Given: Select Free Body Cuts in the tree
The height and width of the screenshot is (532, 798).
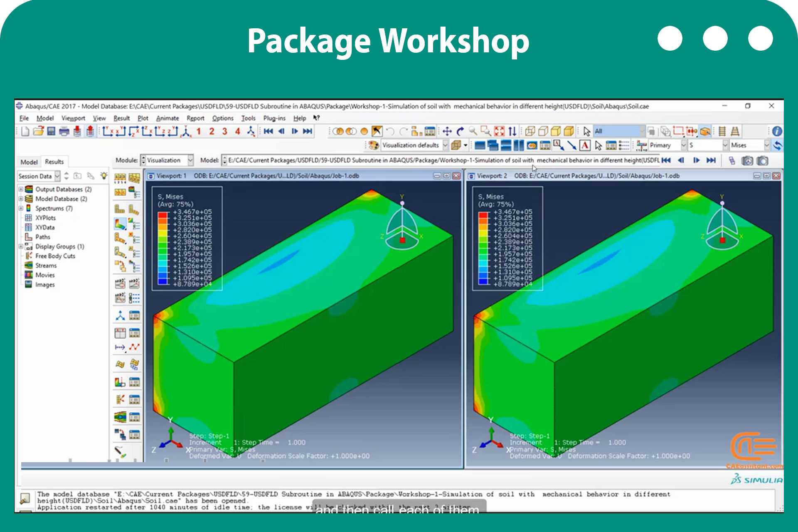Looking at the screenshot, I should point(55,256).
